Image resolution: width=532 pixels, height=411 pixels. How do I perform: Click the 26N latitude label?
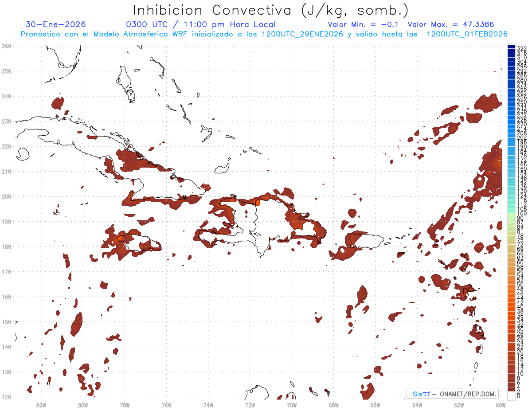(x=7, y=46)
